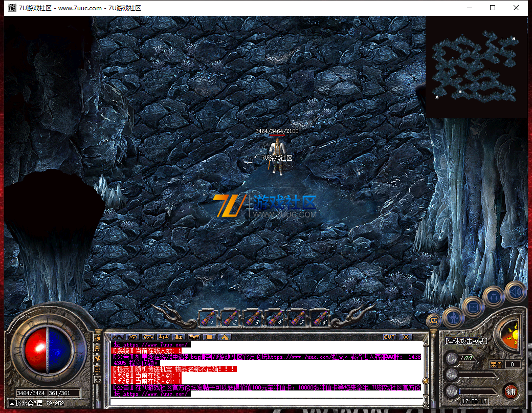This screenshot has width=532, height=413.
Task: Click the minimap in the corner
Action: point(476,67)
